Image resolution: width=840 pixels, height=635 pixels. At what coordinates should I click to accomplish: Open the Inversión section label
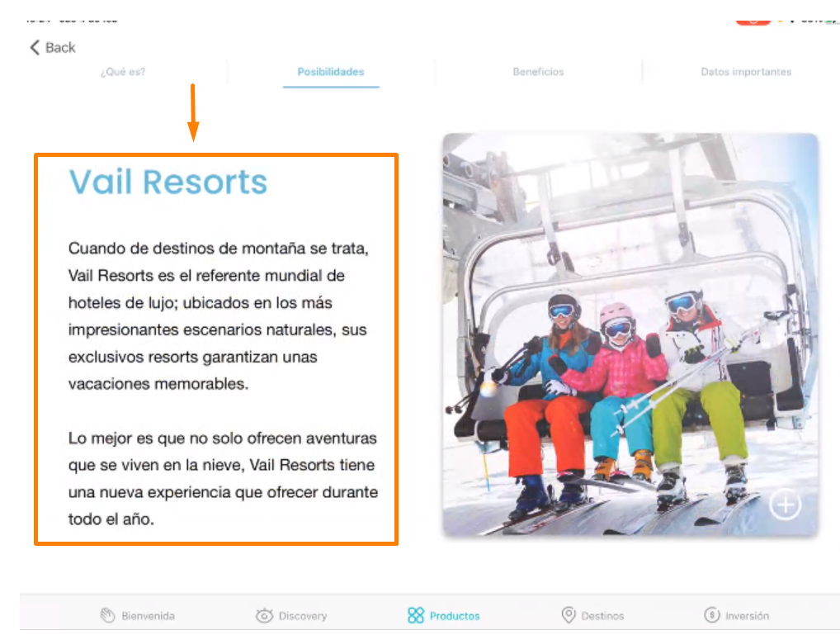point(747,616)
